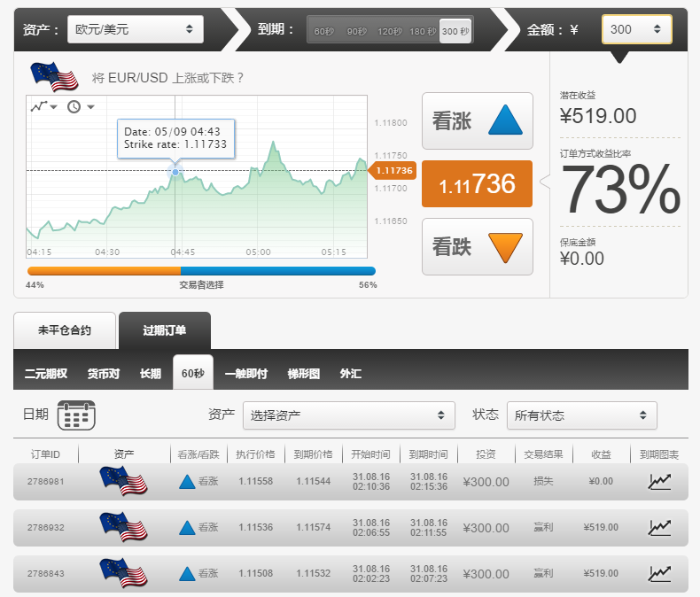Click the ¥519.00 potential profit value

click(598, 116)
